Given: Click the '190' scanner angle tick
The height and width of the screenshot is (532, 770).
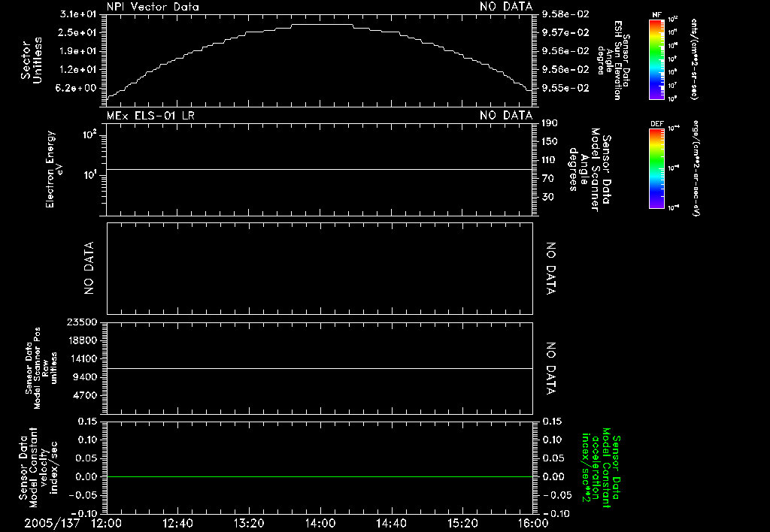Looking at the screenshot, I should tap(550, 123).
